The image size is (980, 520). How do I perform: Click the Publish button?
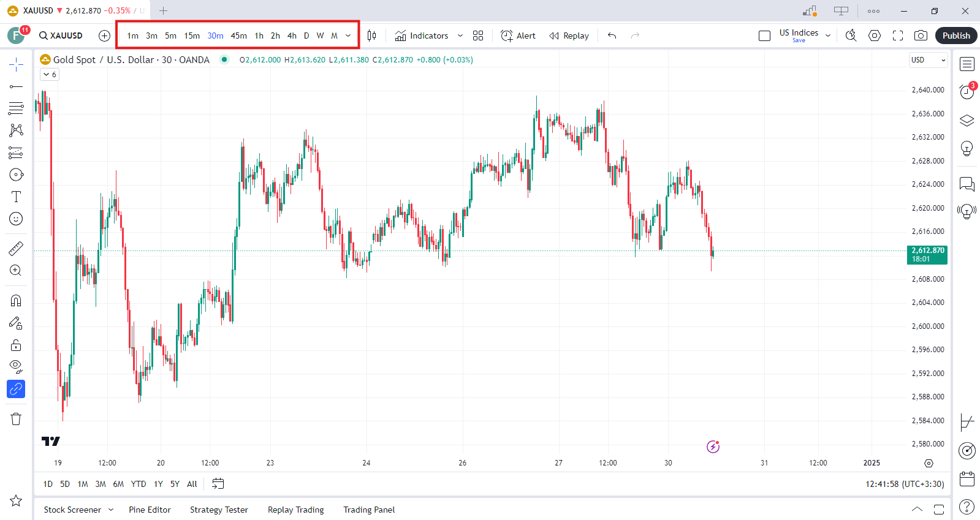[956, 36]
